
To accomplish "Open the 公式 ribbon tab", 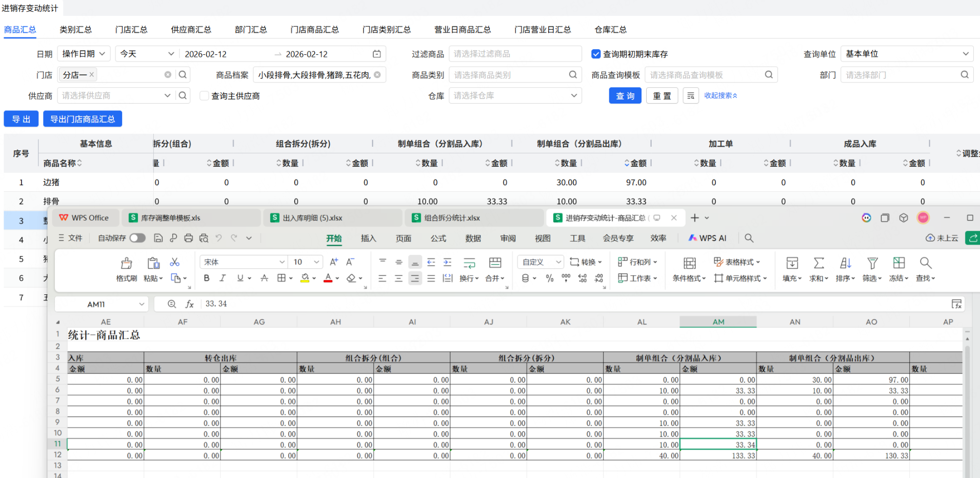I will [438, 238].
